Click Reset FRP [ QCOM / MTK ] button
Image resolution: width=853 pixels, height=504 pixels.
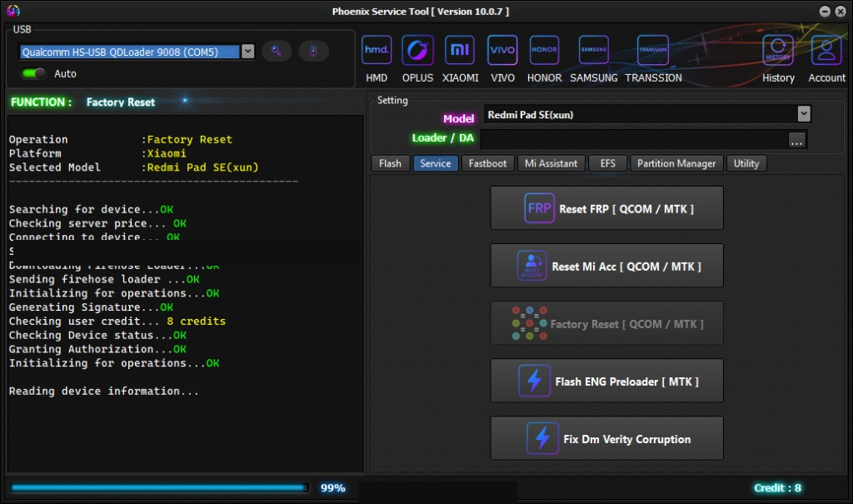point(606,208)
